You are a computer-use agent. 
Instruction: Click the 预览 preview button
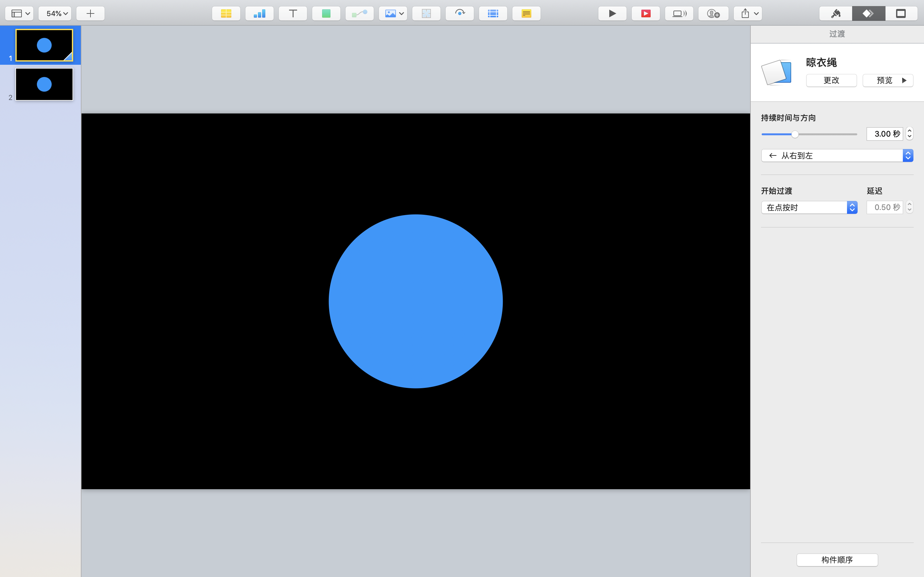pos(888,80)
